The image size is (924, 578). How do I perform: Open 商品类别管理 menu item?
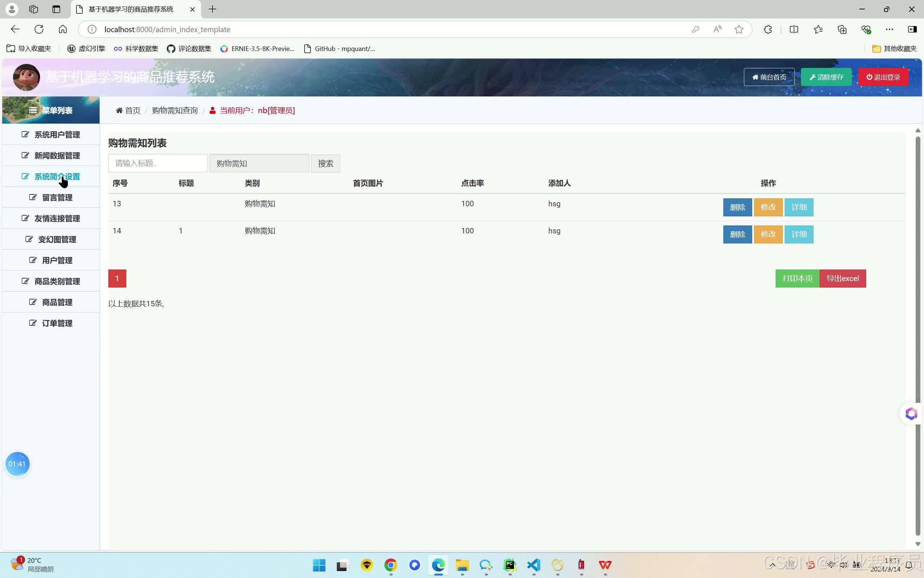click(x=51, y=281)
